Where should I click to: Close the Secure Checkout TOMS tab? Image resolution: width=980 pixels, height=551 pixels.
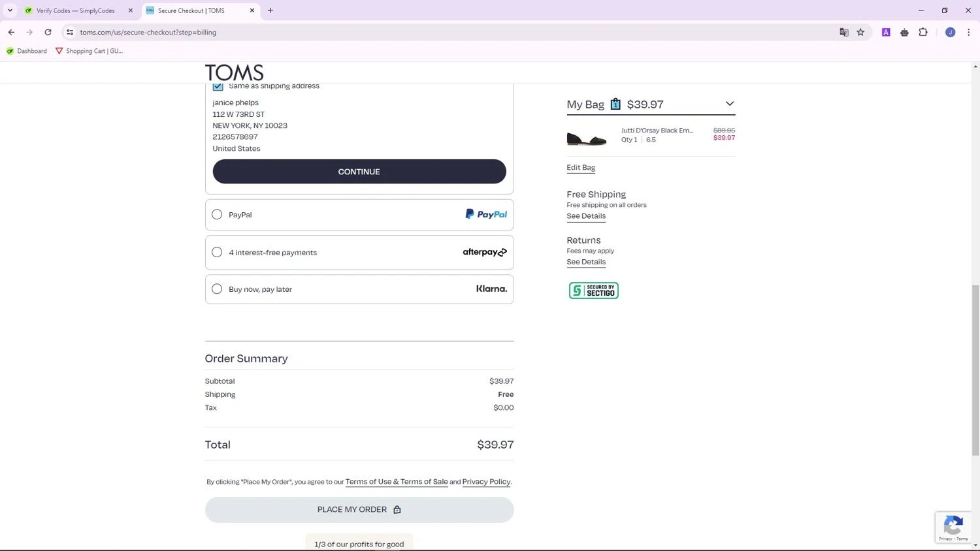tap(252, 10)
